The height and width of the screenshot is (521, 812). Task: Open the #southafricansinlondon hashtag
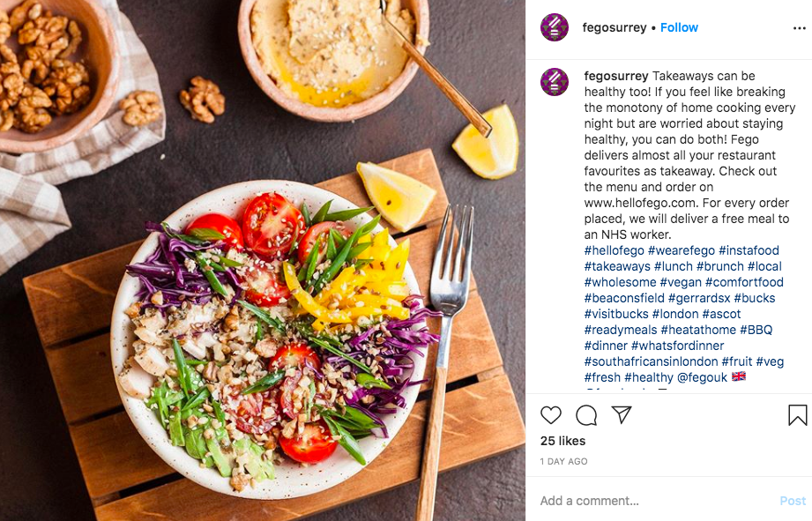tap(651, 361)
